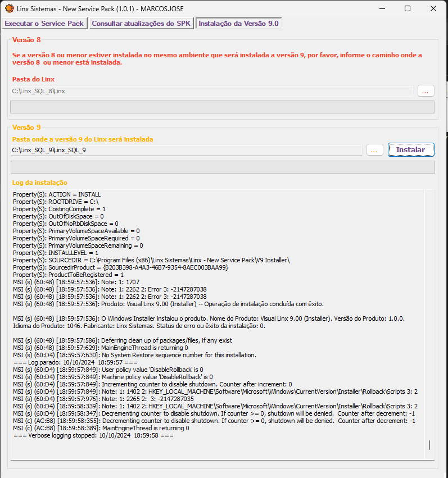This screenshot has height=478, width=448.
Task: Minimize the Linx Sistemas window
Action: (x=382, y=8)
